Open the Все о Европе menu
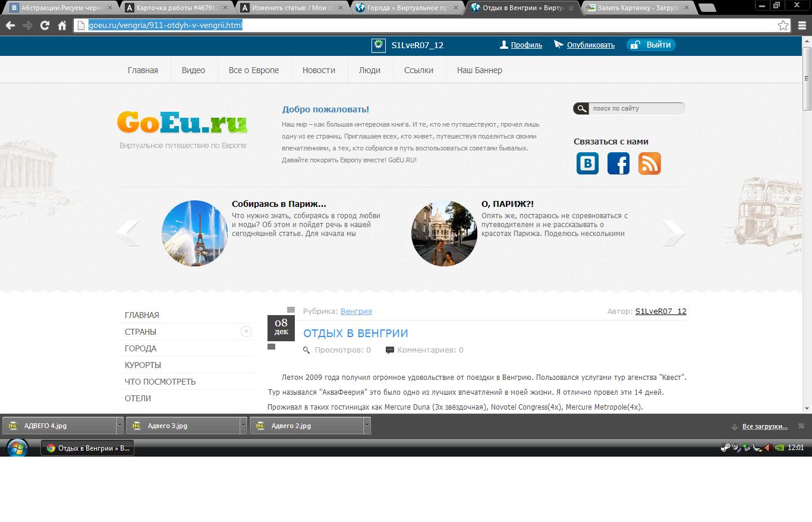812x522 pixels. pyautogui.click(x=254, y=70)
